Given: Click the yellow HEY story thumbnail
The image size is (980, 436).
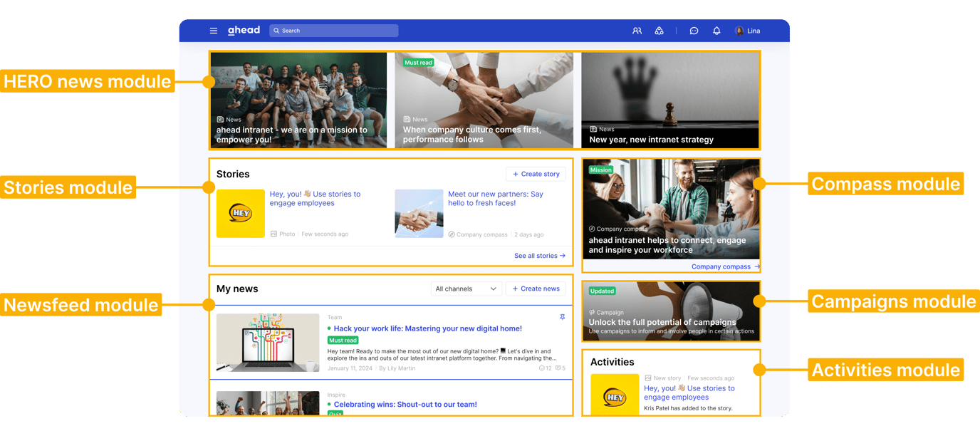Looking at the screenshot, I should tap(239, 213).
